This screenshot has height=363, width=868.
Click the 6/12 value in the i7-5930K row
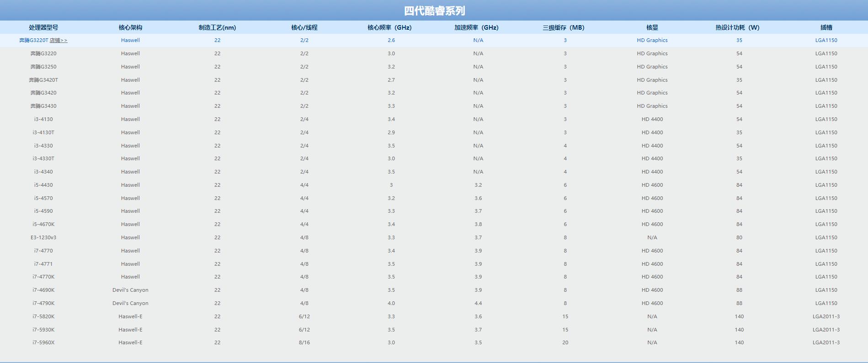(x=304, y=330)
